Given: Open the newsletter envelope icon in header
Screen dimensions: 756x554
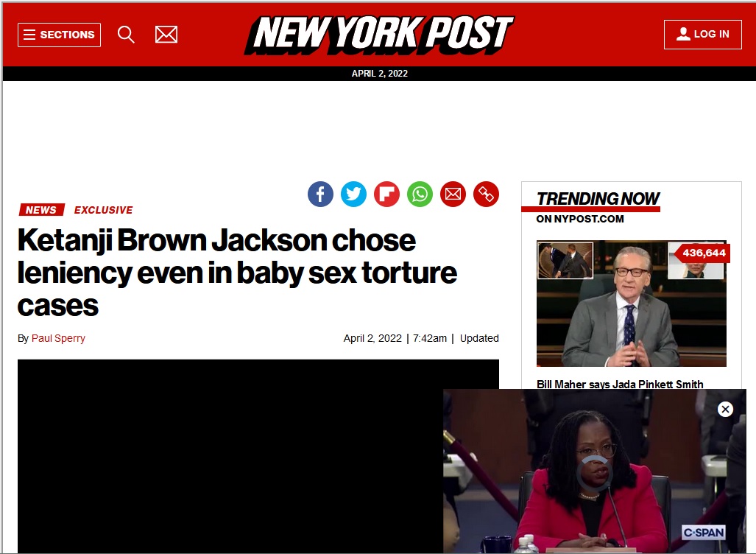Looking at the screenshot, I should [166, 35].
